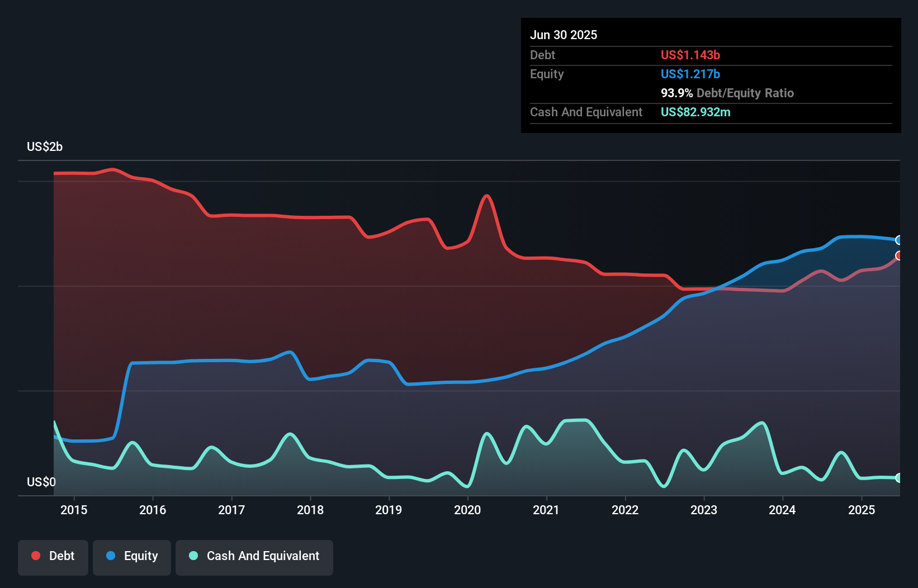Click the 2023 x-axis label
The height and width of the screenshot is (588, 918).
pos(704,510)
